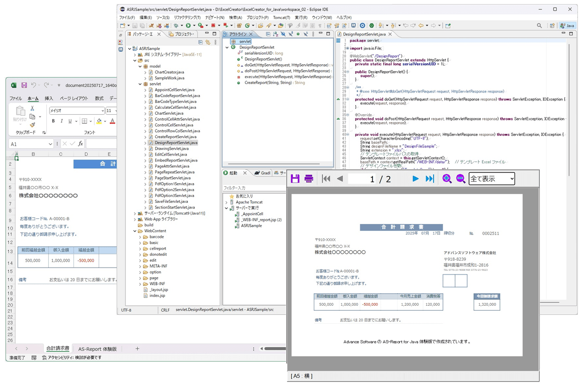This screenshot has height=386, width=588.
Task: Click the フィルター入力 filter field
Action: click(254, 188)
